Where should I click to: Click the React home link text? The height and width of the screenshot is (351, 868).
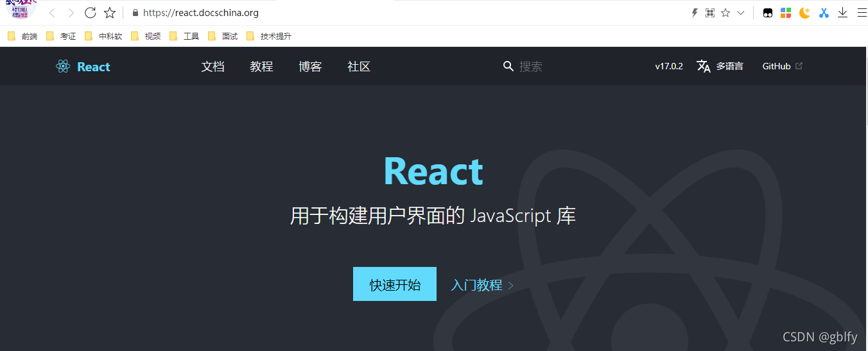tap(94, 67)
